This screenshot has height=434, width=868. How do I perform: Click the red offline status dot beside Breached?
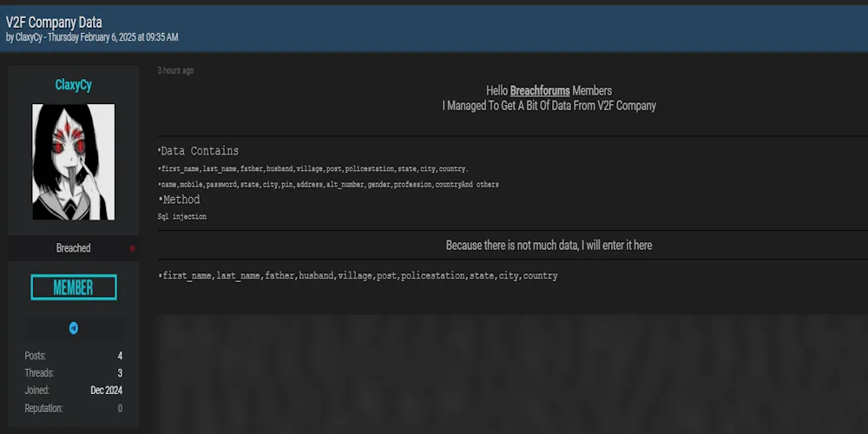pyautogui.click(x=132, y=248)
